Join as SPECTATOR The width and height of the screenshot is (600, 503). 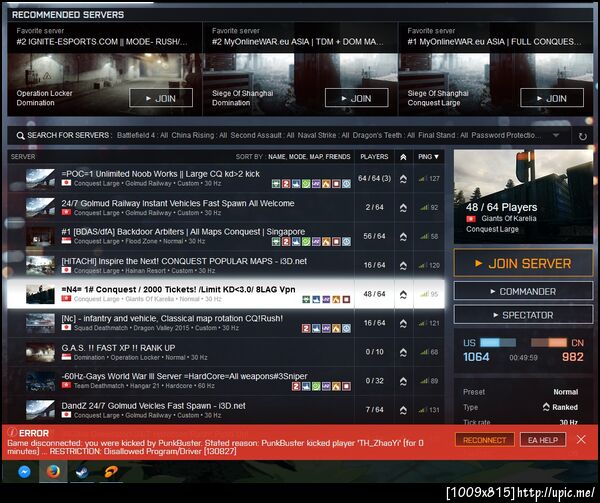click(523, 315)
